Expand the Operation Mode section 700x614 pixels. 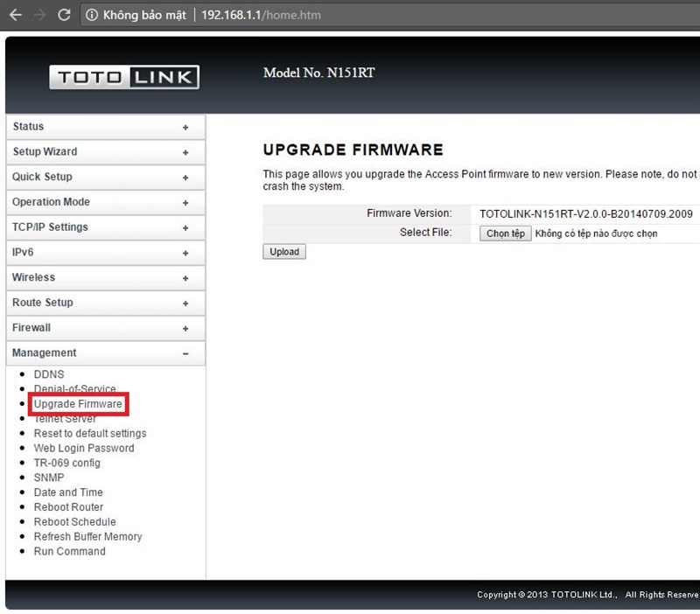pyautogui.click(x=106, y=202)
